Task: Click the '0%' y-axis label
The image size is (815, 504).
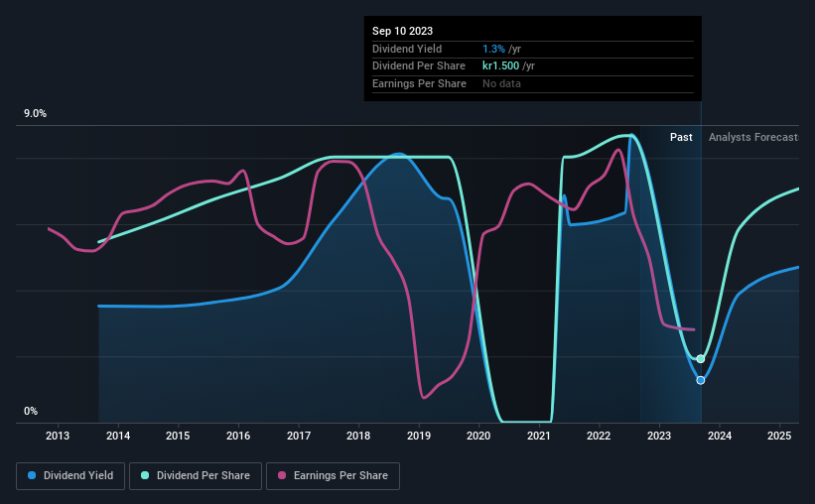Action: tap(31, 411)
